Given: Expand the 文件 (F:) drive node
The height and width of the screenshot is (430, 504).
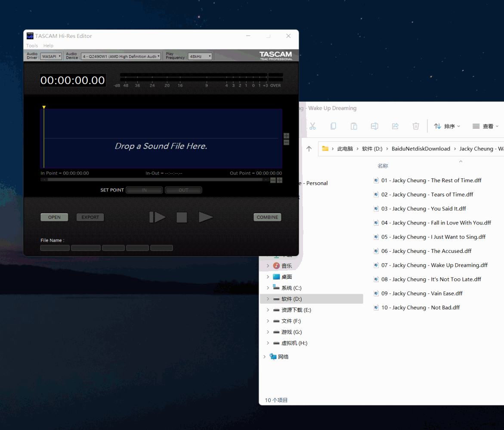Looking at the screenshot, I should click(x=268, y=321).
